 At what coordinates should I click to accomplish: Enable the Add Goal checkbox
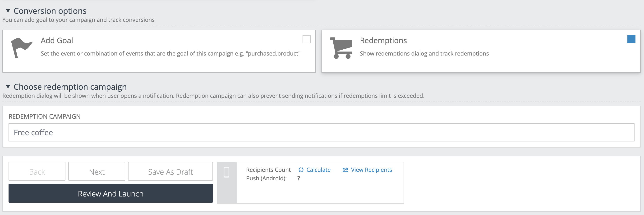tap(306, 39)
